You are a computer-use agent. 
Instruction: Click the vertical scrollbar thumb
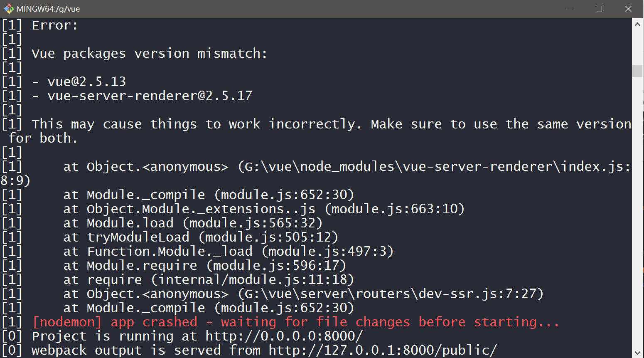637,71
